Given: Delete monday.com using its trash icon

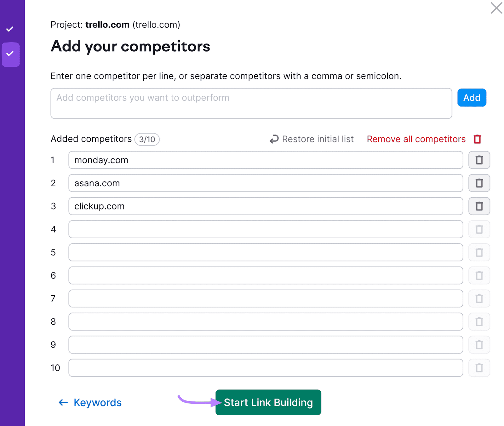Looking at the screenshot, I should [479, 160].
